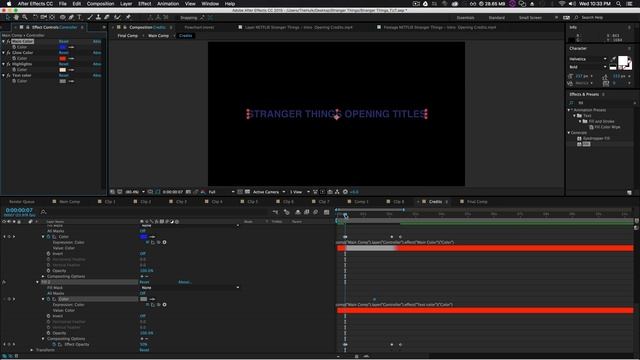
Task: Select the Shape ellipse tool
Action: point(62,18)
